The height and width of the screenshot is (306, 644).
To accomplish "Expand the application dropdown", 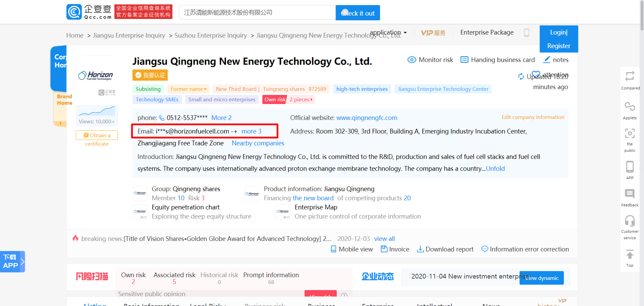I will click(388, 33).
